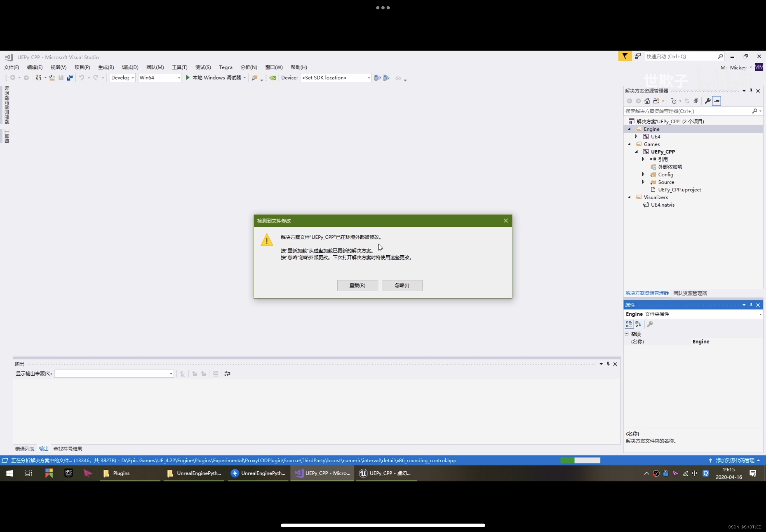This screenshot has height=532, width=766.
Task: Click the Sync with Active Document icon
Action: 686,101
